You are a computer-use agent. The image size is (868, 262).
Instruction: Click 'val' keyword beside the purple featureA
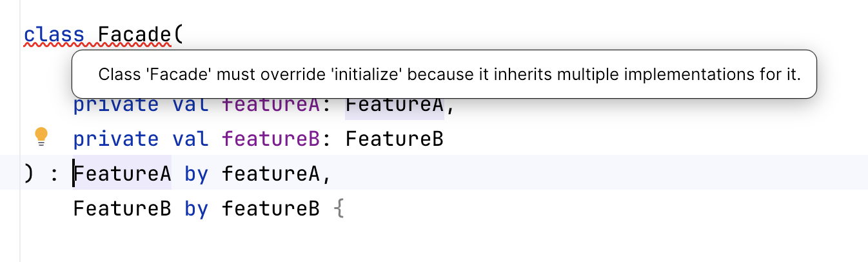tap(190, 106)
